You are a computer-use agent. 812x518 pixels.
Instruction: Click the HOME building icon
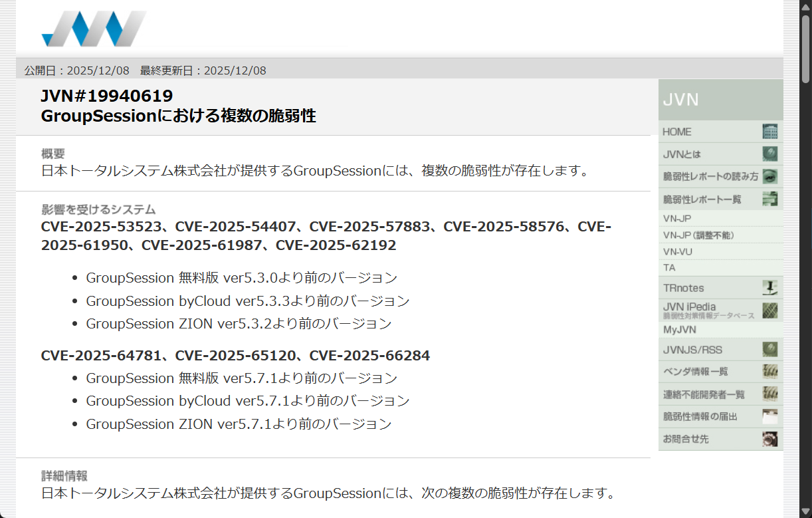769,132
